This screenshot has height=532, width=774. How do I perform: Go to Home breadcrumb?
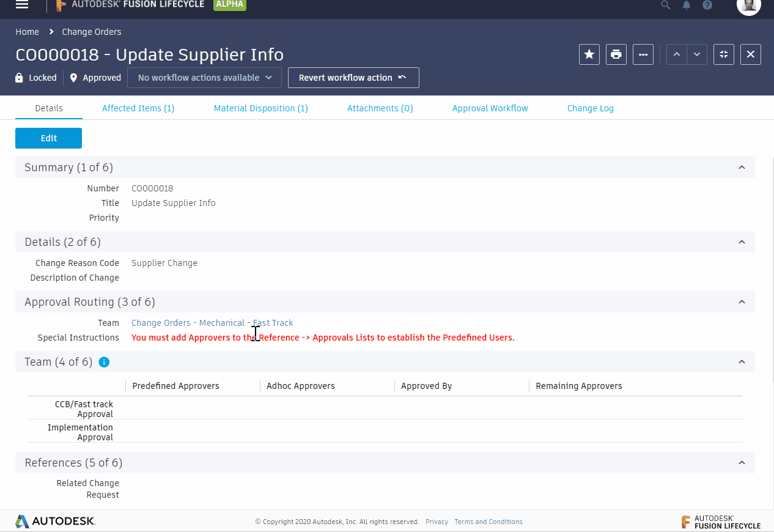pos(27,32)
